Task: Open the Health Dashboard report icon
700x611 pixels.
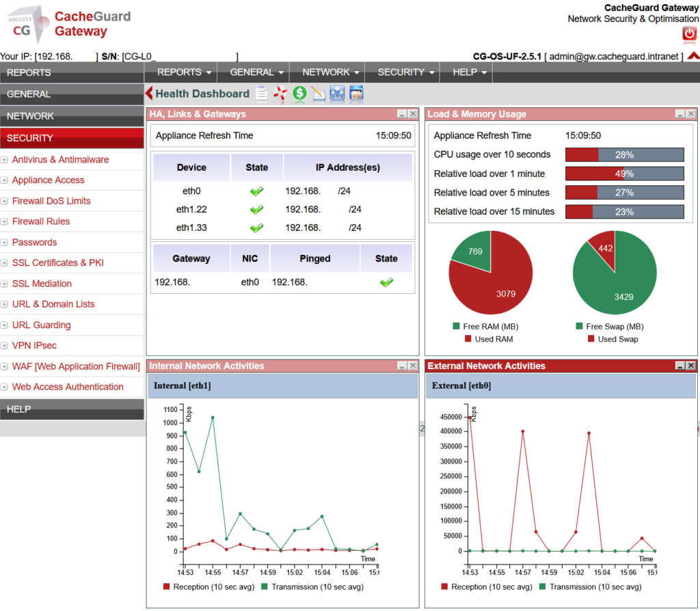Action: [261, 94]
